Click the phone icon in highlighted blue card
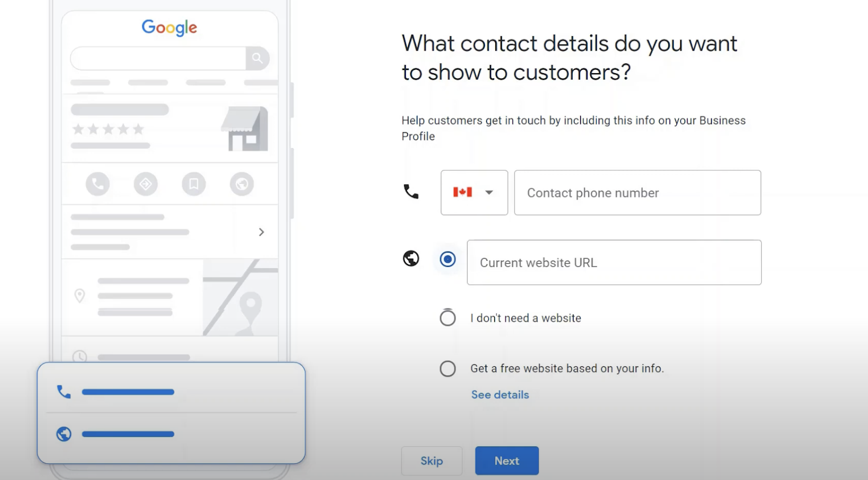This screenshot has height=480, width=868. pyautogui.click(x=64, y=392)
